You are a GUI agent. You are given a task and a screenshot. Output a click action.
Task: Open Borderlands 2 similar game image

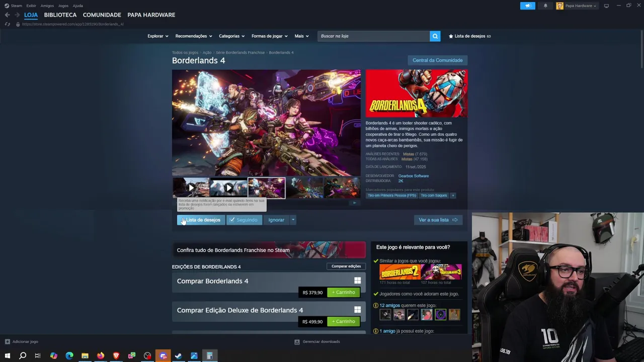(x=399, y=272)
